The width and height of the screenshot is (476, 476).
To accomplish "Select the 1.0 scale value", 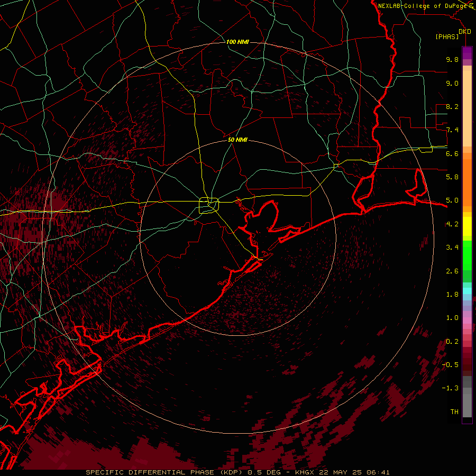I will coord(452,318).
